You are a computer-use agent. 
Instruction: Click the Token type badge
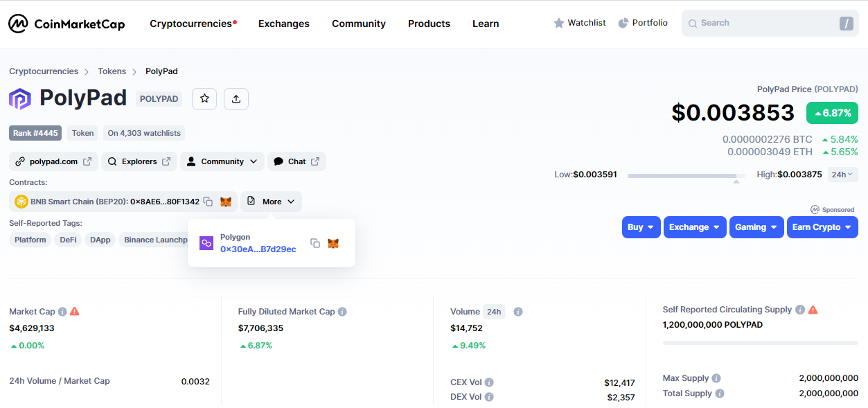tap(83, 133)
